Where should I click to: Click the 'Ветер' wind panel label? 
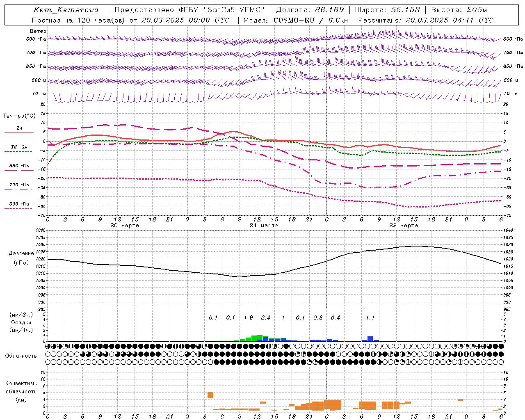(x=38, y=31)
